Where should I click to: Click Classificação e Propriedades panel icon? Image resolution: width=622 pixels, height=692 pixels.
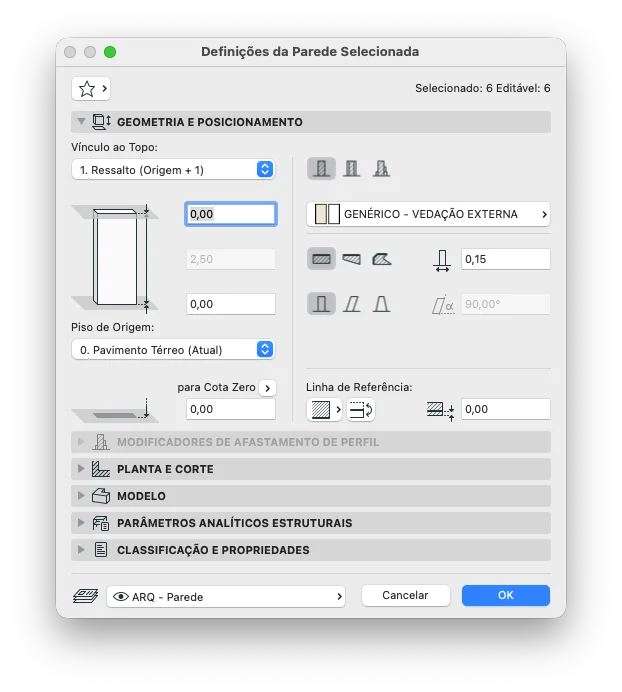[101, 550]
